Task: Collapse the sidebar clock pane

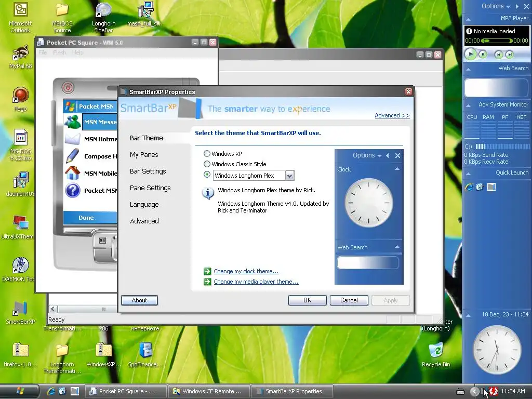Action: (468, 315)
